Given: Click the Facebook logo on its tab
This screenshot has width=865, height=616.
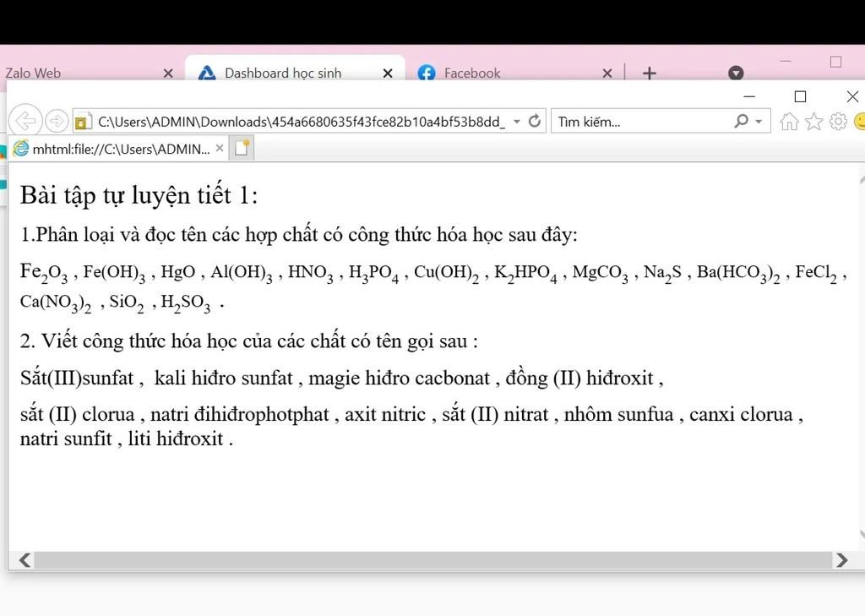Looking at the screenshot, I should coord(427,73).
